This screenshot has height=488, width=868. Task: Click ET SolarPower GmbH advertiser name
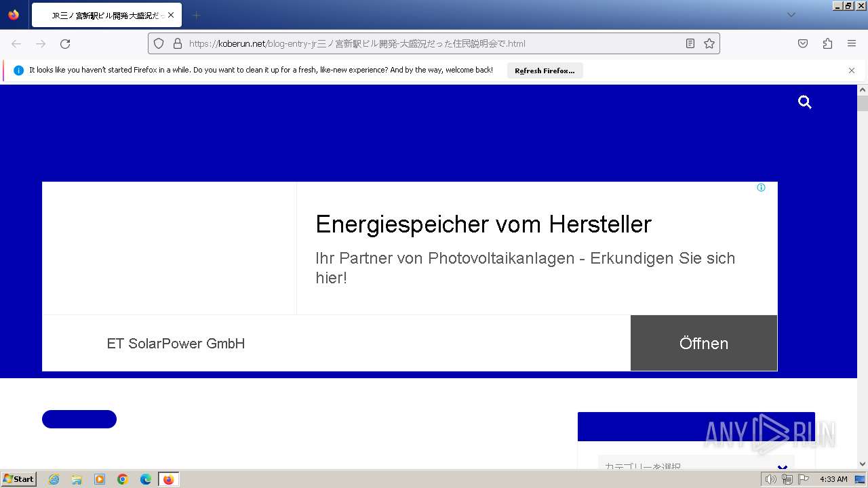tap(176, 344)
